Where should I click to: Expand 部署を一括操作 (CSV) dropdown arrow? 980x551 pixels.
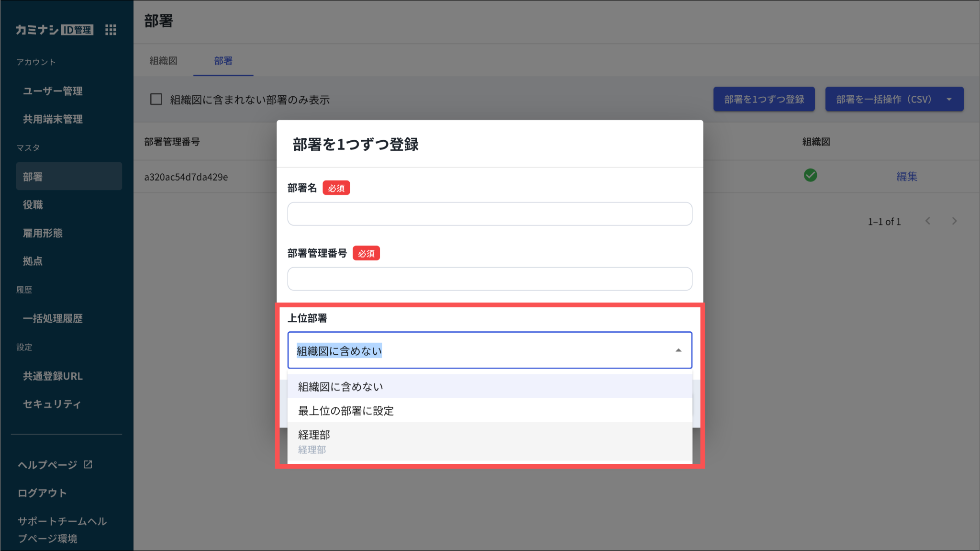pyautogui.click(x=949, y=99)
